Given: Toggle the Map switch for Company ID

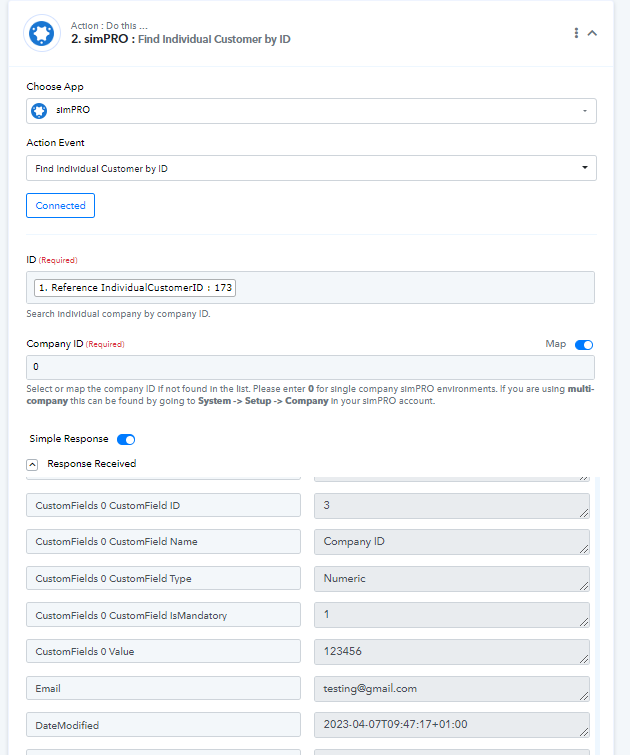Looking at the screenshot, I should (x=584, y=345).
